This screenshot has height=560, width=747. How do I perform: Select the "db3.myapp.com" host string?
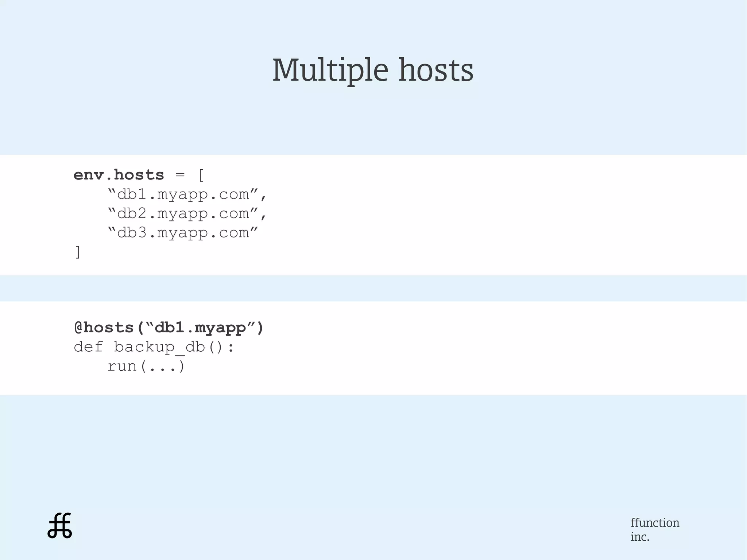pos(183,233)
